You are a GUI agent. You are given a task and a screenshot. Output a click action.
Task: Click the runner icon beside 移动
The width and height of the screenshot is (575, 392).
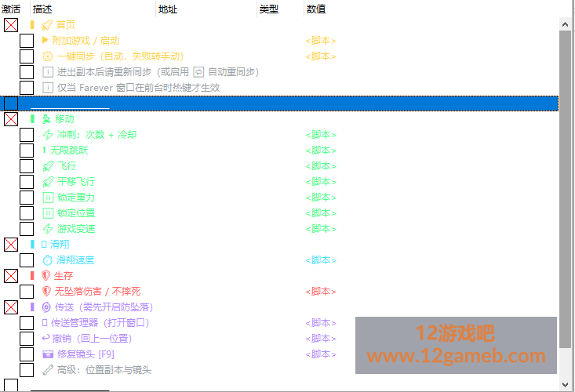(x=46, y=119)
